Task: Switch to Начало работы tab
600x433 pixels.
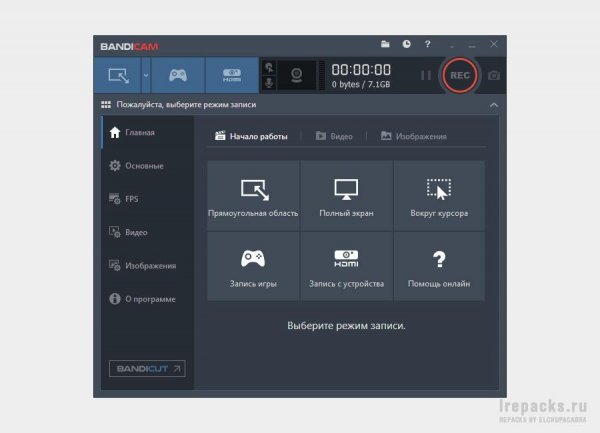Action: pyautogui.click(x=251, y=136)
